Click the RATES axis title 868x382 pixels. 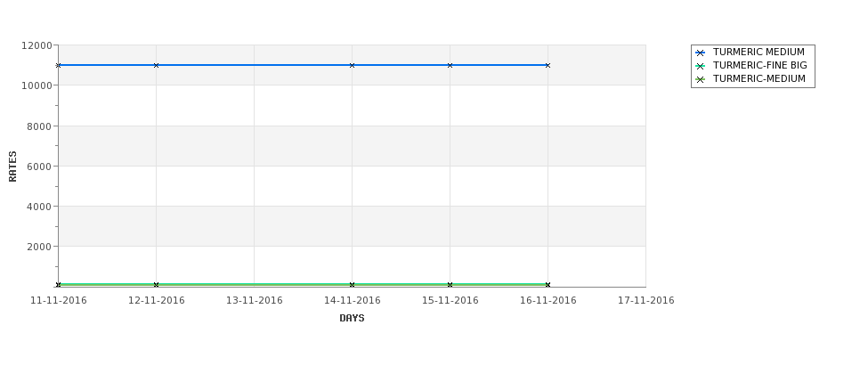coord(12,166)
